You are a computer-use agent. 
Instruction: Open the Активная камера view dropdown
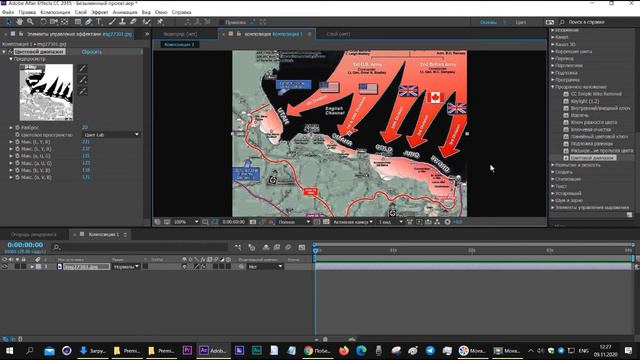coord(353,222)
